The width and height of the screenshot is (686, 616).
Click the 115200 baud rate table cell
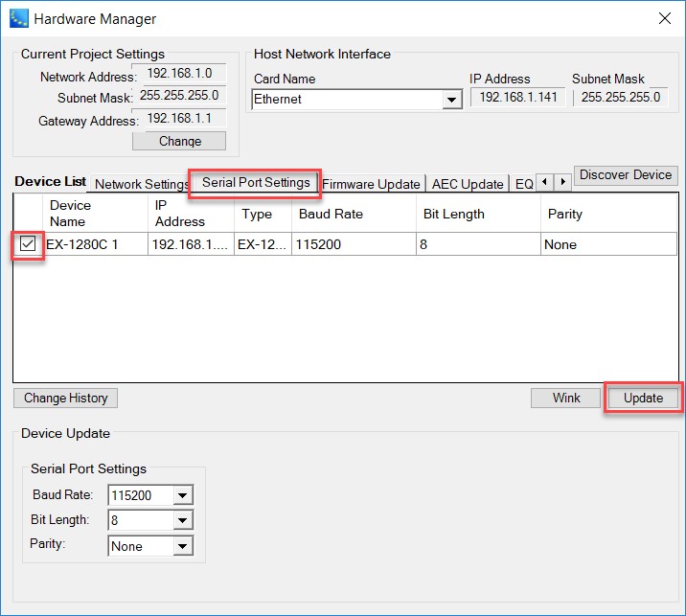click(354, 244)
